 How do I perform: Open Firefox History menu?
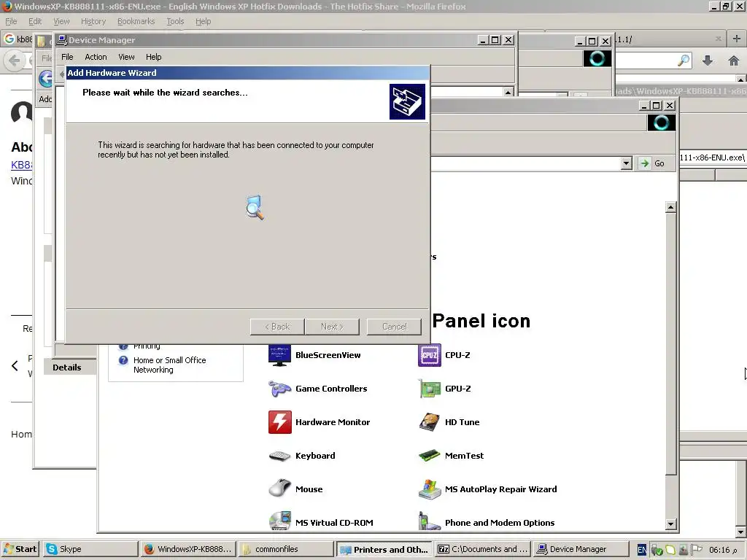coord(93,21)
